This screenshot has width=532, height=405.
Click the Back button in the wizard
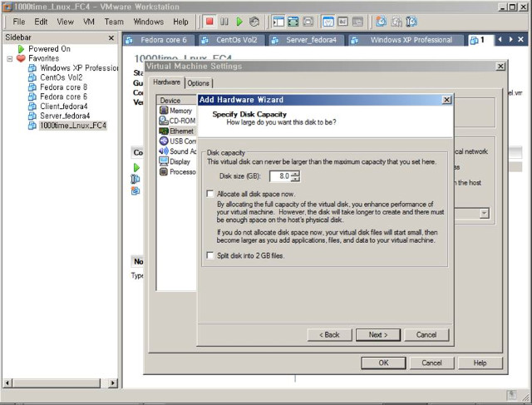point(329,334)
